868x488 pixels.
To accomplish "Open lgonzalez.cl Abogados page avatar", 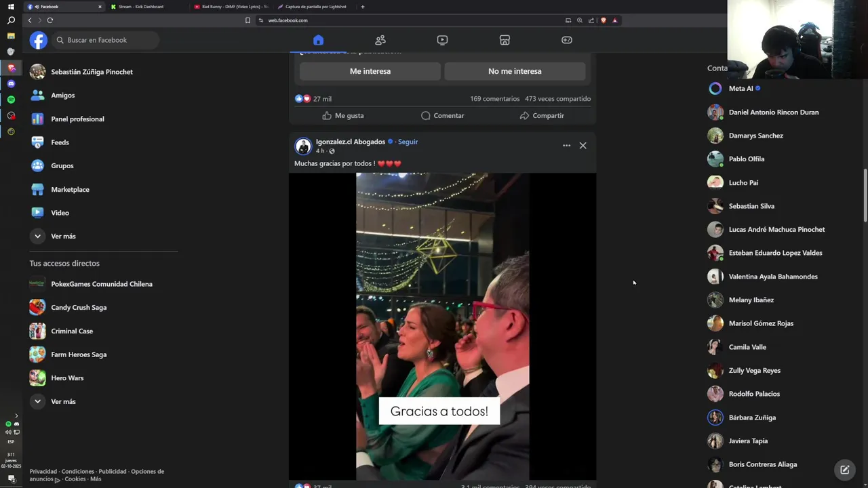I will 303,146.
